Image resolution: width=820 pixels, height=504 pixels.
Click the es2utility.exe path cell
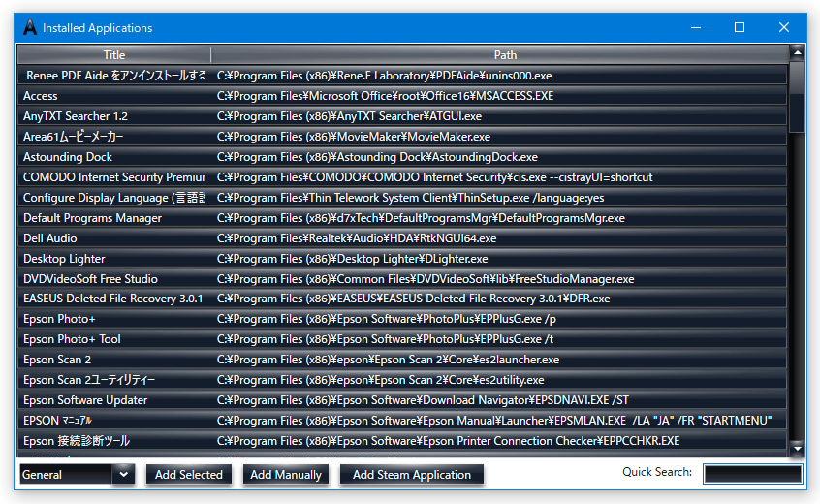(380, 380)
